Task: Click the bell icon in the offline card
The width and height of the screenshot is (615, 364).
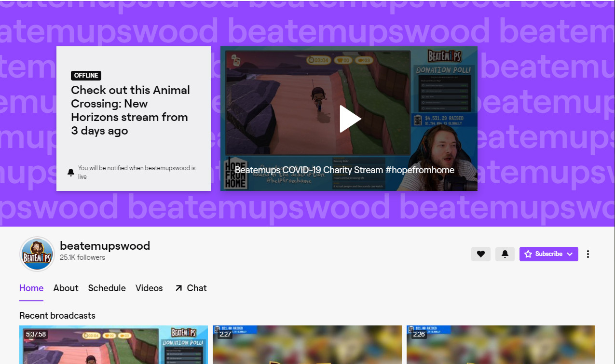Action: point(71,172)
